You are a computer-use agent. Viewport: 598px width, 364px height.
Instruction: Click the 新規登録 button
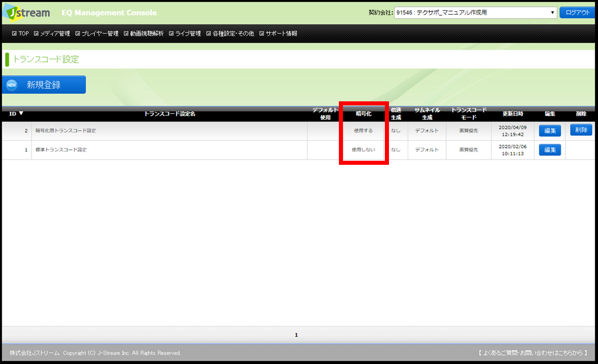44,85
